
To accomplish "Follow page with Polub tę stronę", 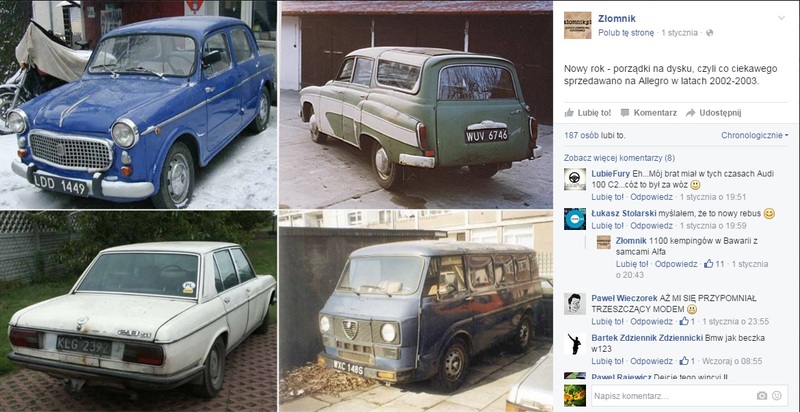I will (x=626, y=33).
